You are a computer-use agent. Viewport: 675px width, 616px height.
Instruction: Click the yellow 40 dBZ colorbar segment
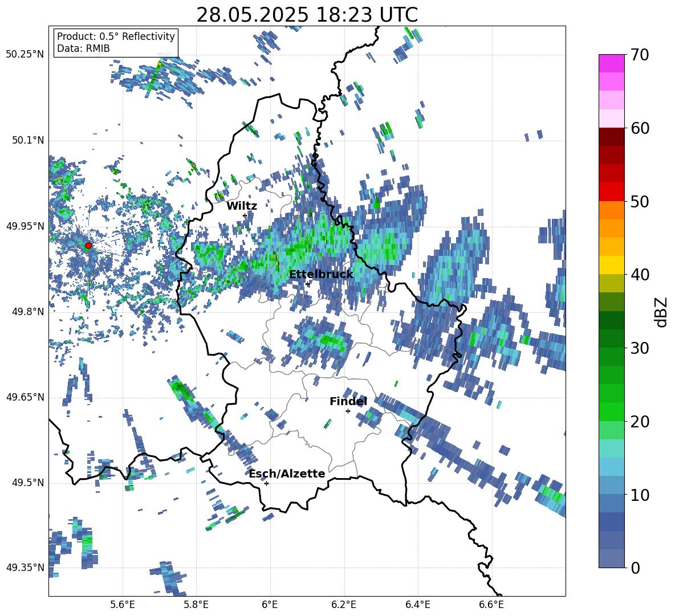(x=611, y=266)
